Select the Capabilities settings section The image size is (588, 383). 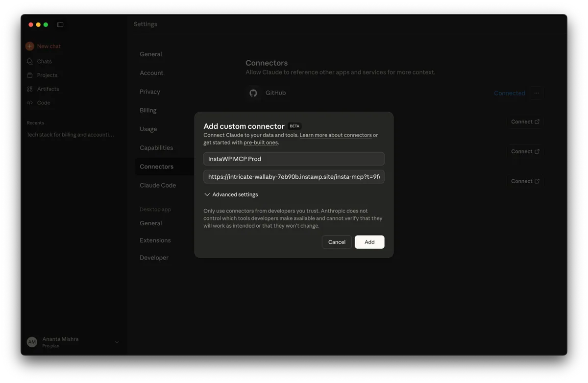(x=156, y=147)
